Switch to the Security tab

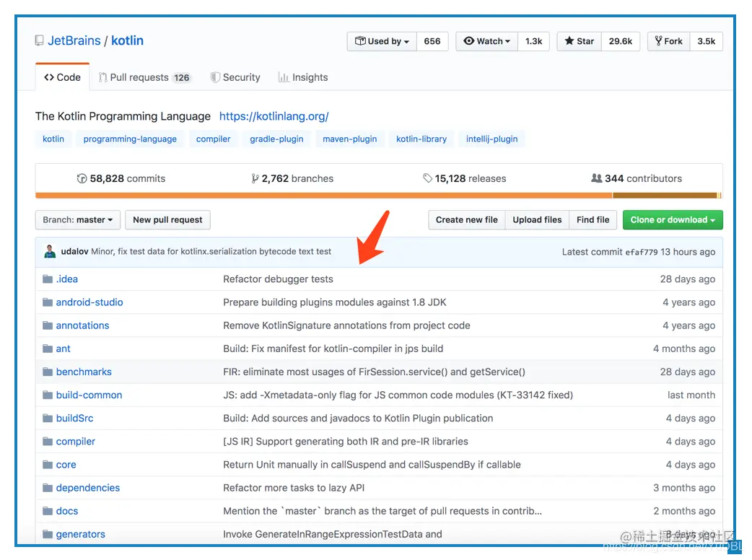[235, 77]
